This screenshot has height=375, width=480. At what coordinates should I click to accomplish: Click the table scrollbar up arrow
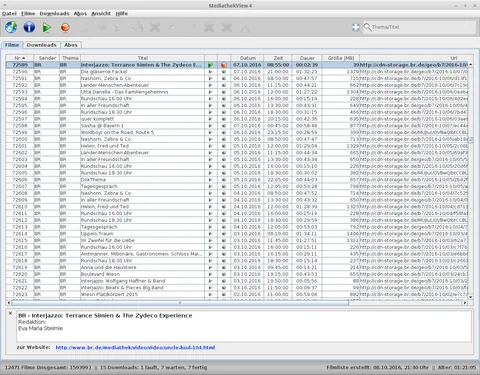coord(471,64)
